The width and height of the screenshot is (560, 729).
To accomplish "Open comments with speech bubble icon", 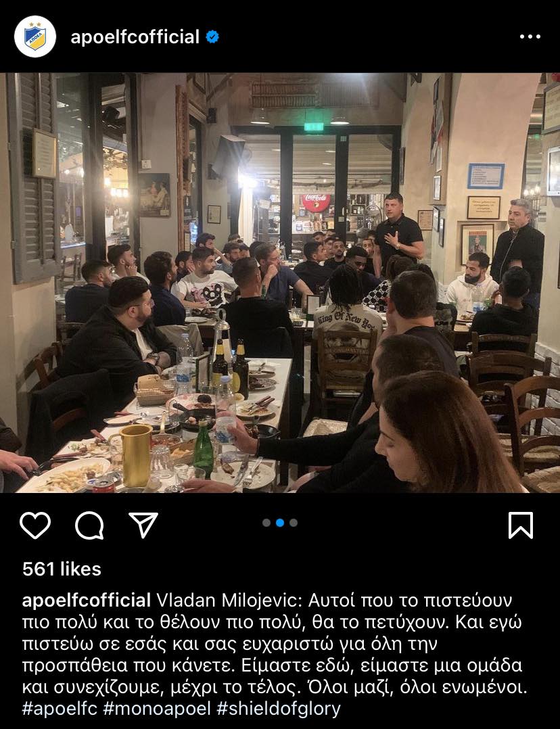I will (89, 525).
